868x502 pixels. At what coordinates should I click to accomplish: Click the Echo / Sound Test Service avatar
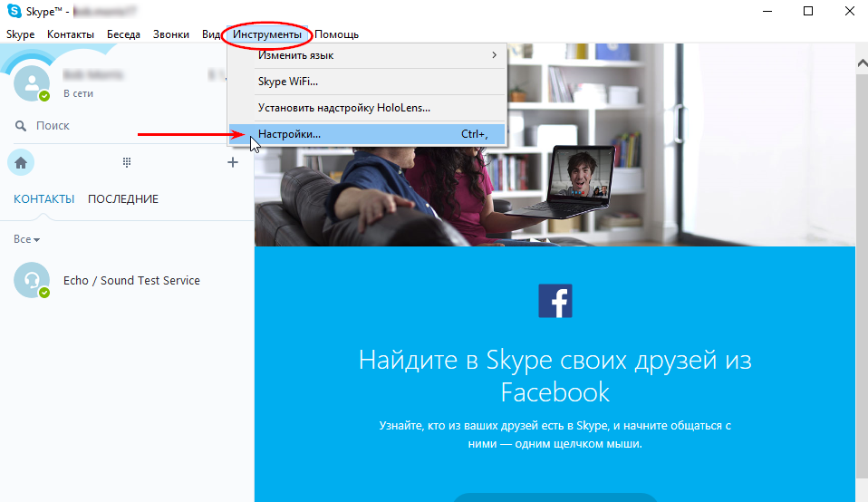click(x=32, y=280)
